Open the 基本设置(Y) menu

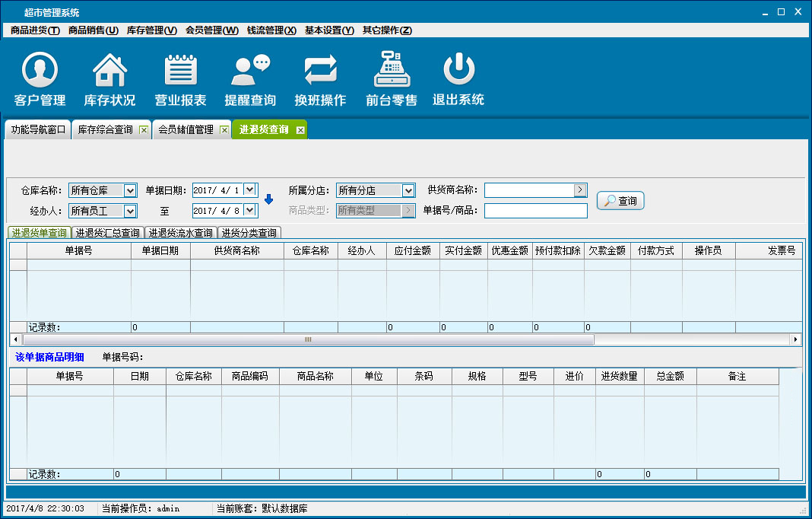pos(329,30)
